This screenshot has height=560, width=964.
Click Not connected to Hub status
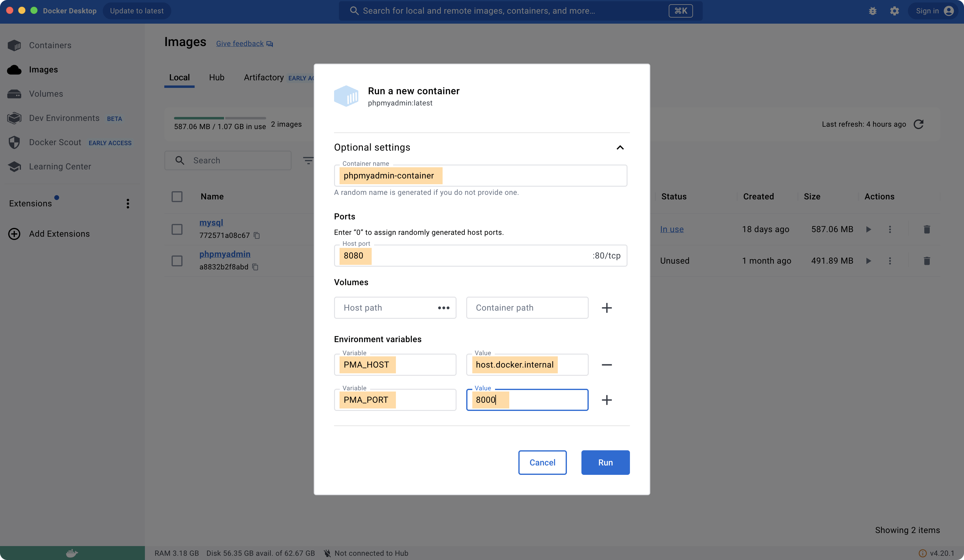(x=366, y=553)
